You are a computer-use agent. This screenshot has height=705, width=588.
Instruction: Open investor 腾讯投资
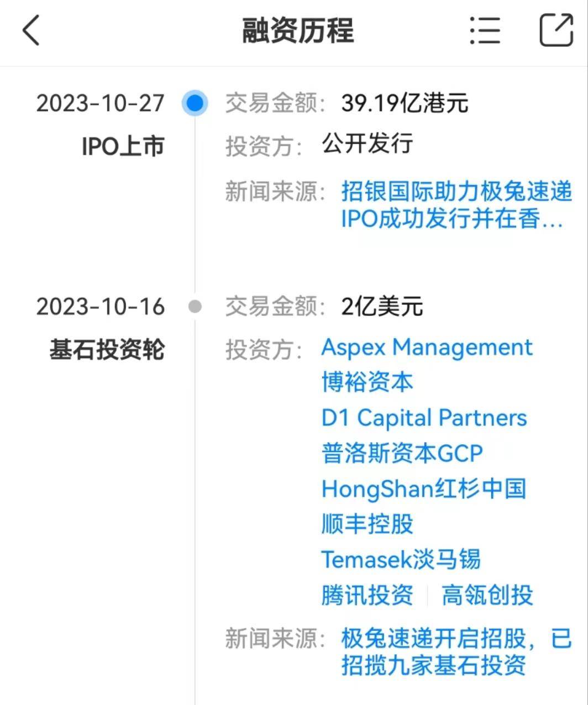(x=367, y=596)
